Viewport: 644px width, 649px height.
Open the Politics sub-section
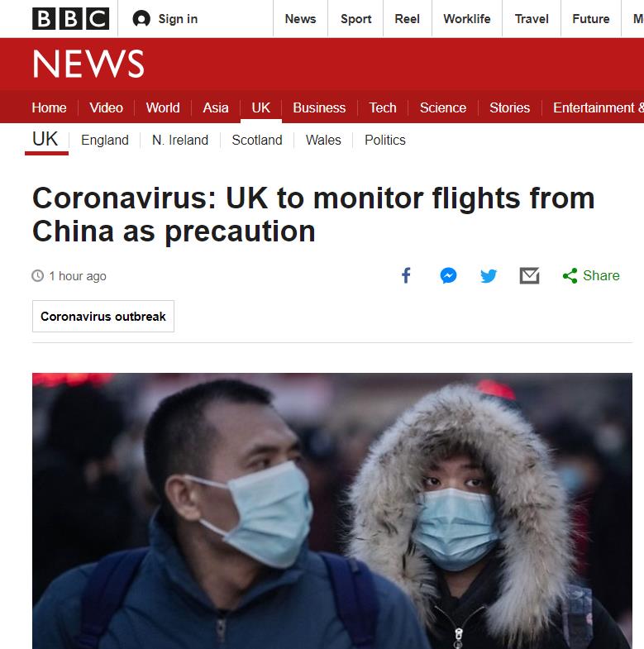(385, 140)
